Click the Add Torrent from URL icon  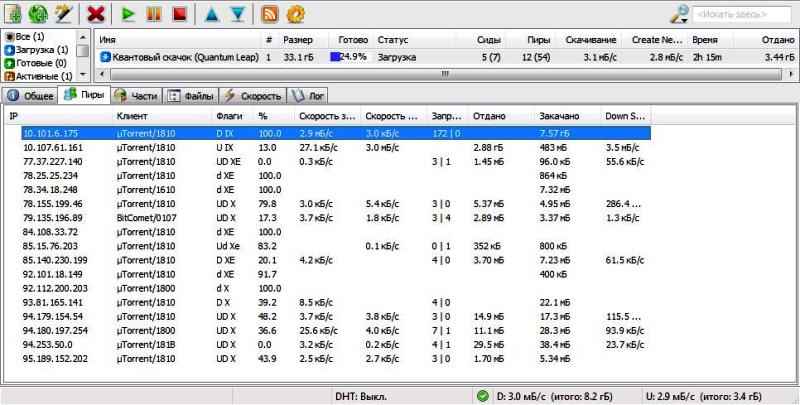click(x=38, y=14)
